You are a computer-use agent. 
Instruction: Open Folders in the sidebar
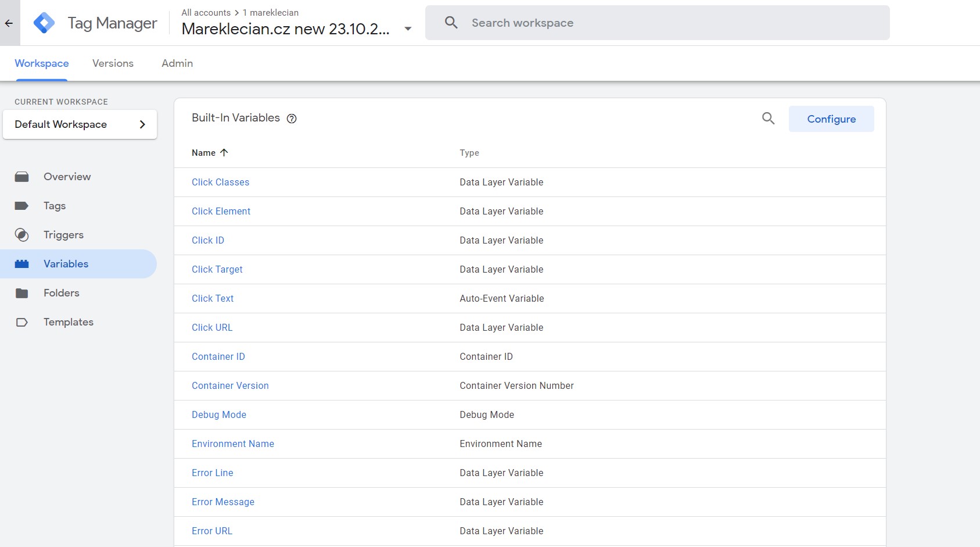pyautogui.click(x=61, y=293)
